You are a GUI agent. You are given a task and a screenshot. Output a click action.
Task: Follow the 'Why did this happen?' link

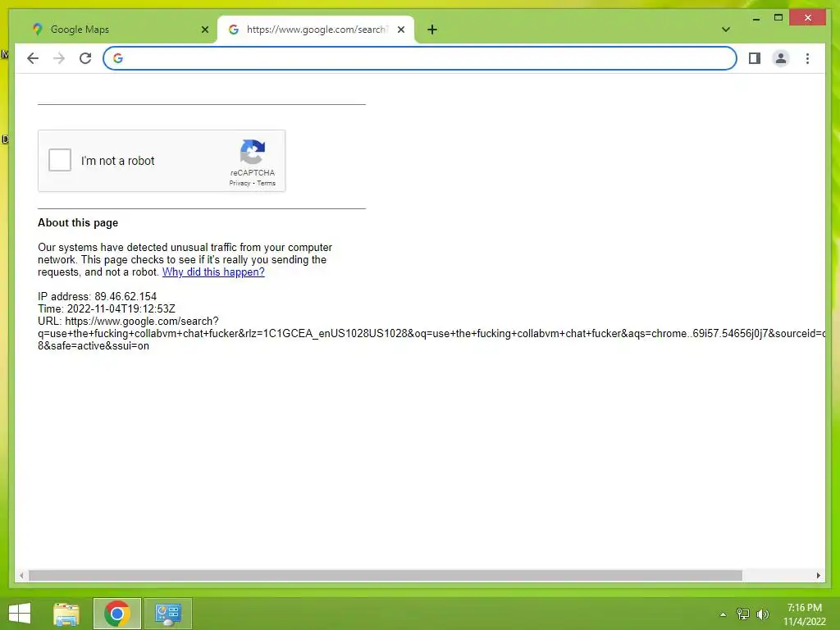[213, 272]
